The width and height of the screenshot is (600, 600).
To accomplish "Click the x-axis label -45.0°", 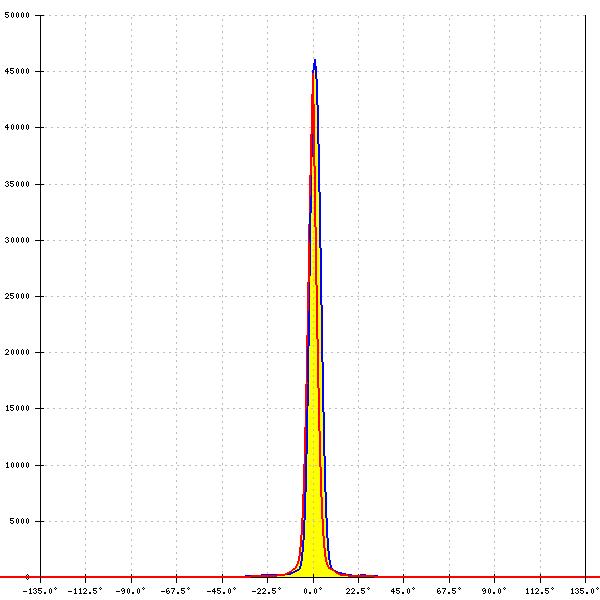I will click(x=222, y=591).
